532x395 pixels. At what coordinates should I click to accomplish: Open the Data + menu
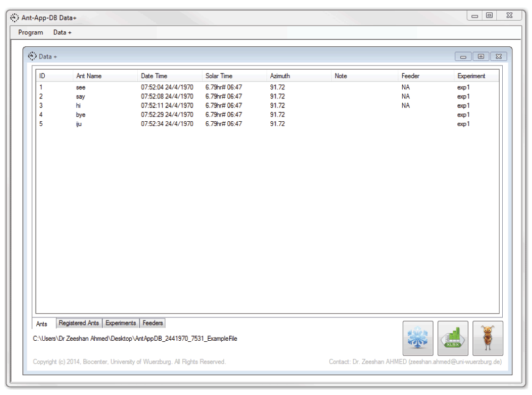[x=62, y=32]
